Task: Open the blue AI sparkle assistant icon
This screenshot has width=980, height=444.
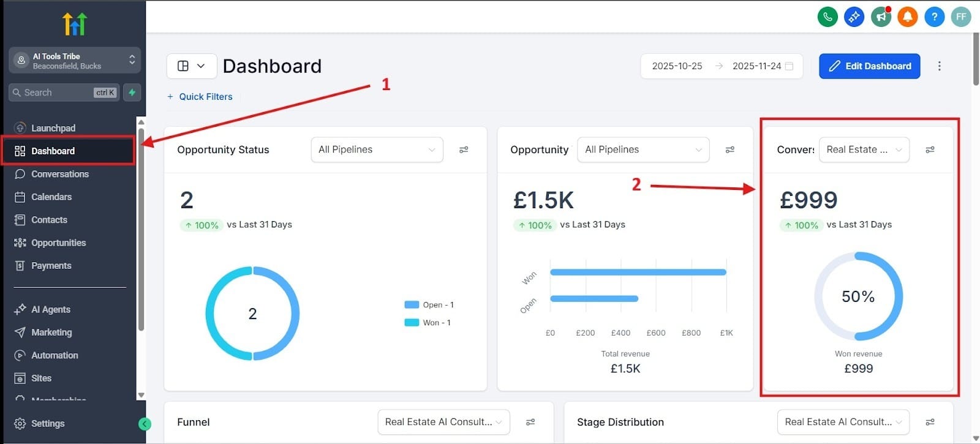Action: tap(854, 17)
